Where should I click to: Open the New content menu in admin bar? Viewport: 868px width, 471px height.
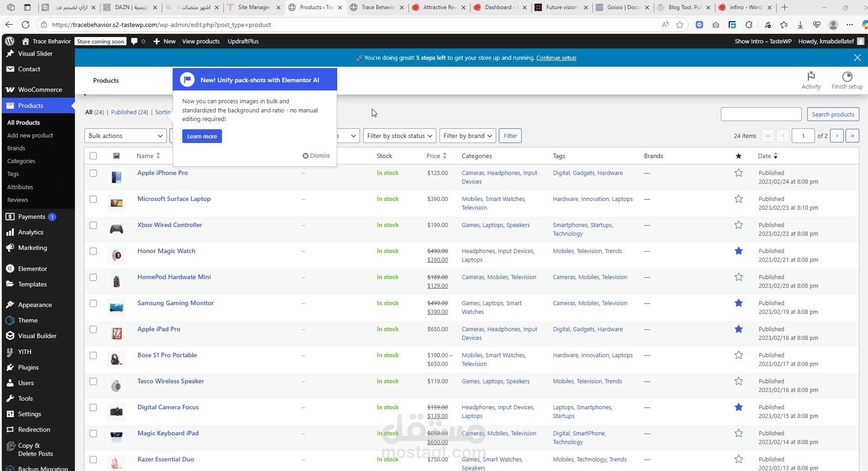click(x=164, y=41)
